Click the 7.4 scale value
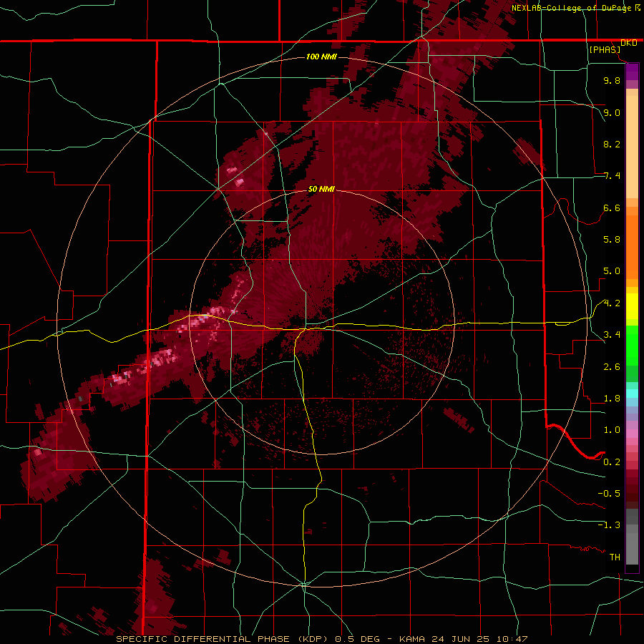The image size is (644, 644). 612,176
